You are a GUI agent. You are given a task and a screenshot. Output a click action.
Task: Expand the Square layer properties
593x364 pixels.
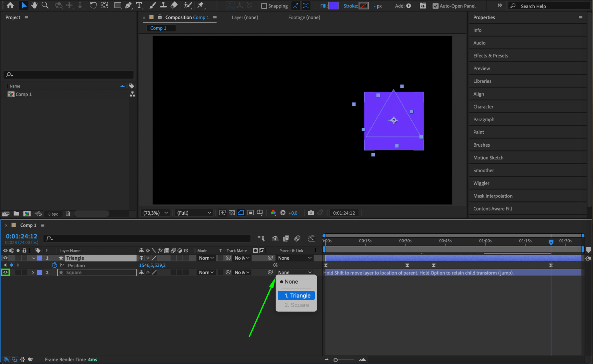pos(33,272)
